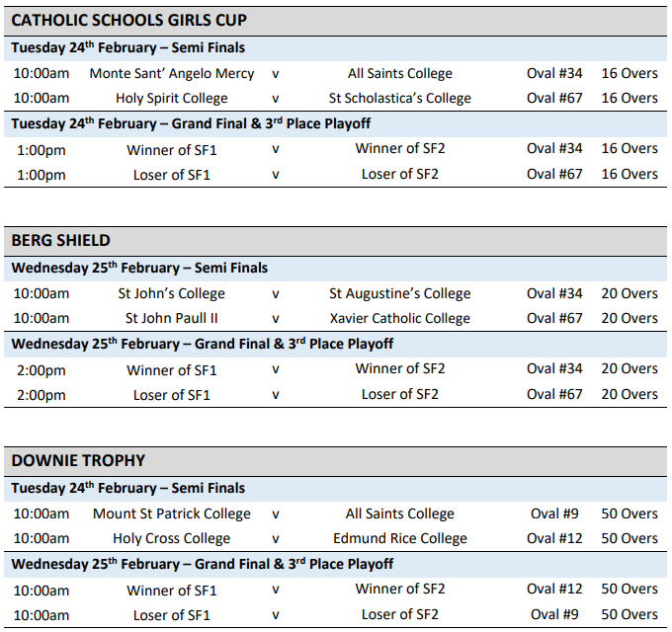
Task: Click Mount St Patrick College
Action: coord(172,513)
